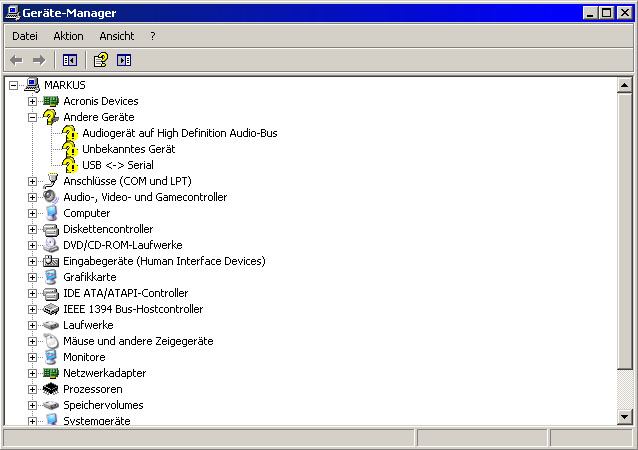Open the ? help menu
This screenshot has width=638, height=450.
[153, 36]
